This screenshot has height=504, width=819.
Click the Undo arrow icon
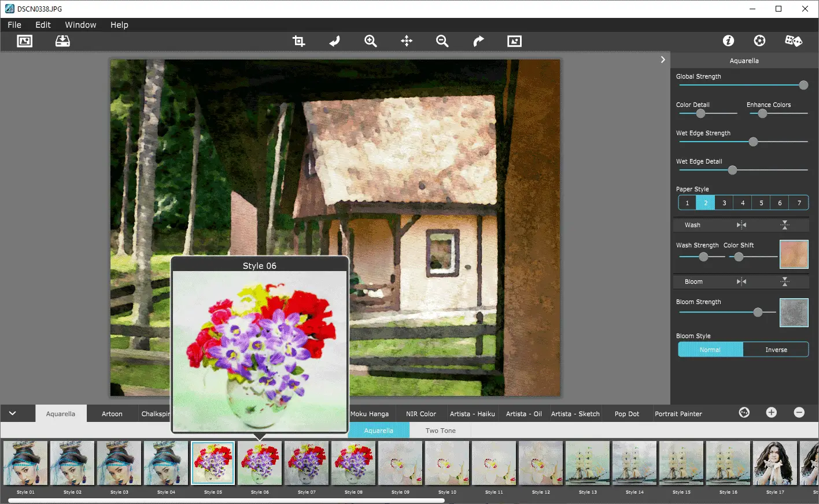pyautogui.click(x=334, y=41)
